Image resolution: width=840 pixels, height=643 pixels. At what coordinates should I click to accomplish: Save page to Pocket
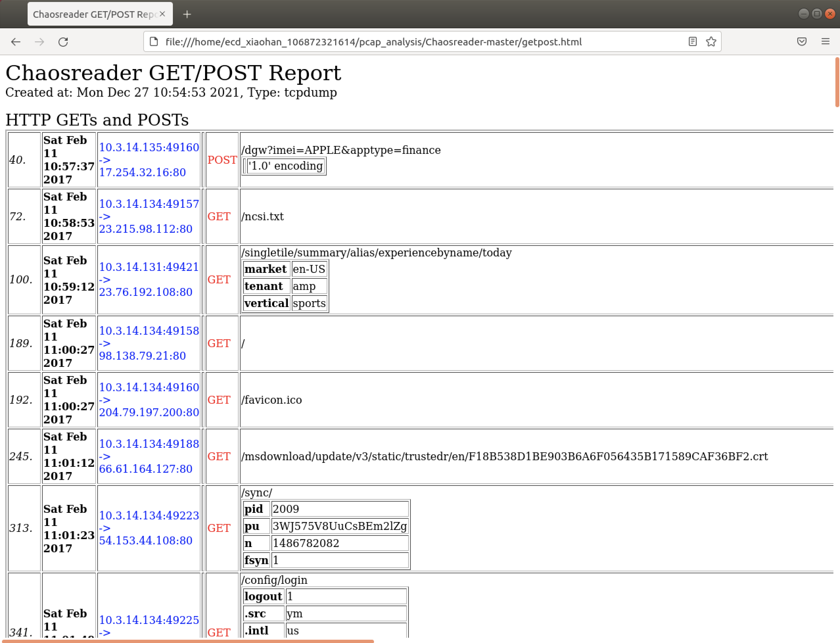coord(802,41)
